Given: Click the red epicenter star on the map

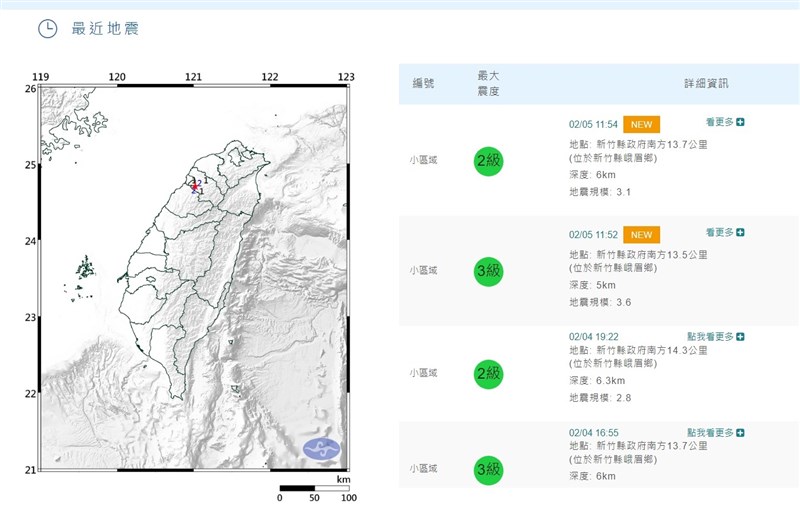Looking at the screenshot, I should 195,185.
